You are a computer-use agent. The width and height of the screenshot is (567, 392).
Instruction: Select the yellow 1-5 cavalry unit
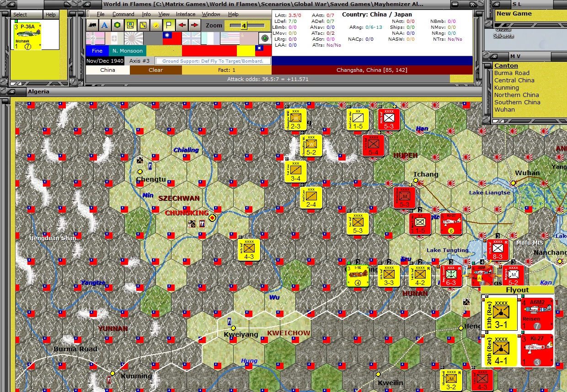coord(358,120)
